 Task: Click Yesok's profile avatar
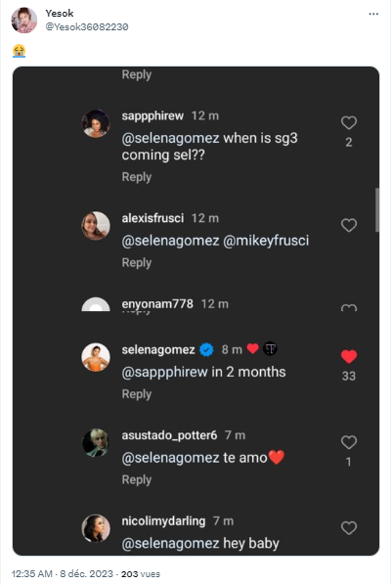[x=24, y=21]
